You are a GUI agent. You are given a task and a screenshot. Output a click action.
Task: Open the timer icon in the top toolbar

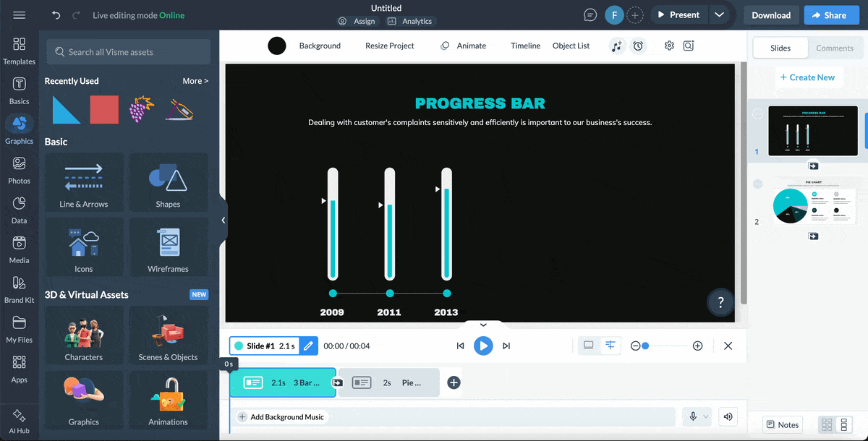point(638,46)
